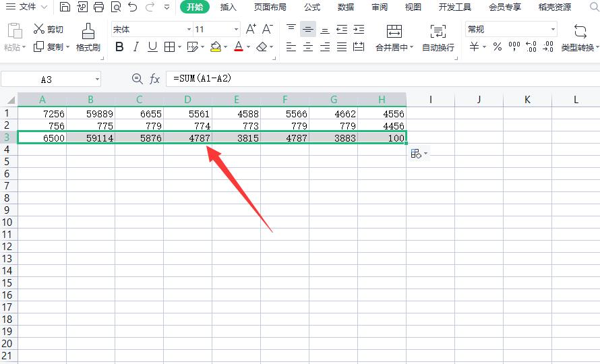The width and height of the screenshot is (600, 364).
Task: Click the Print icon
Action: point(98,7)
